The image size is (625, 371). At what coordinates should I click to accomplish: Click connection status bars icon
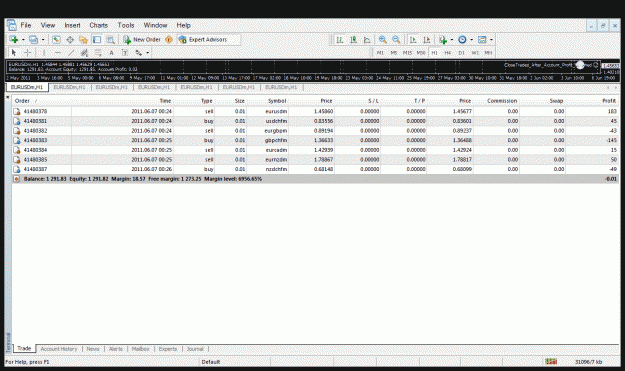point(551,361)
